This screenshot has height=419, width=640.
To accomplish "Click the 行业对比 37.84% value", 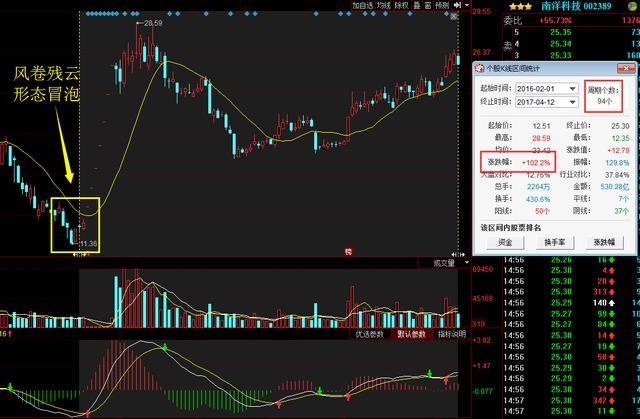I will tap(617, 175).
